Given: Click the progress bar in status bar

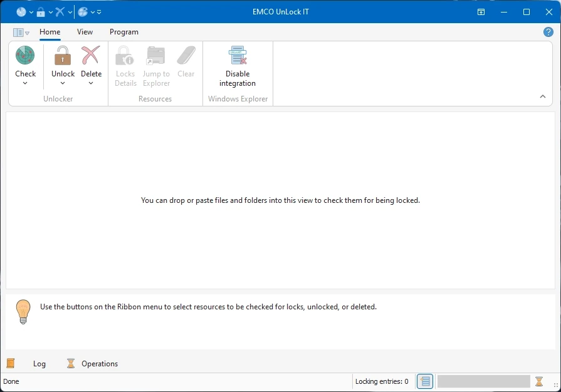Looking at the screenshot, I should [483, 381].
